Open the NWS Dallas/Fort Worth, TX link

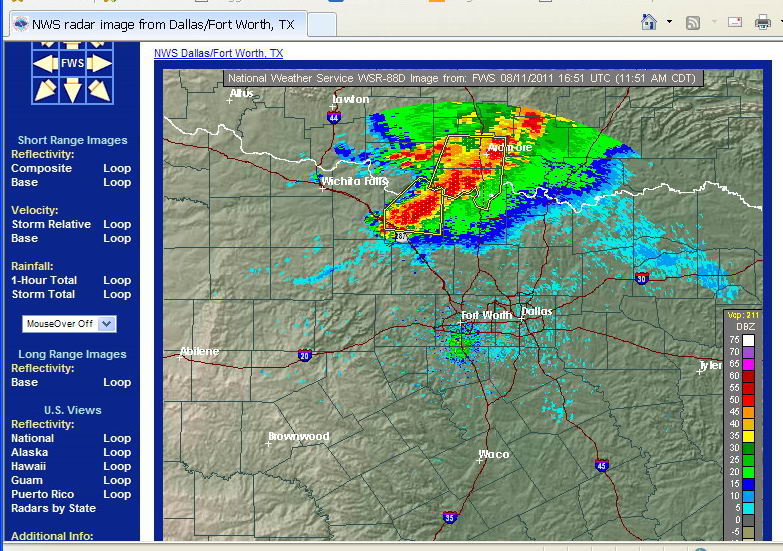pyautogui.click(x=218, y=53)
